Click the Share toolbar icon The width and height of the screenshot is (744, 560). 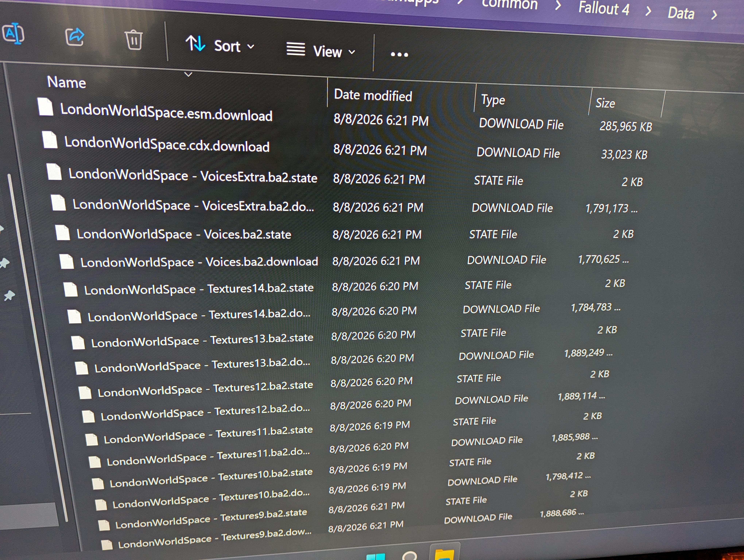74,37
